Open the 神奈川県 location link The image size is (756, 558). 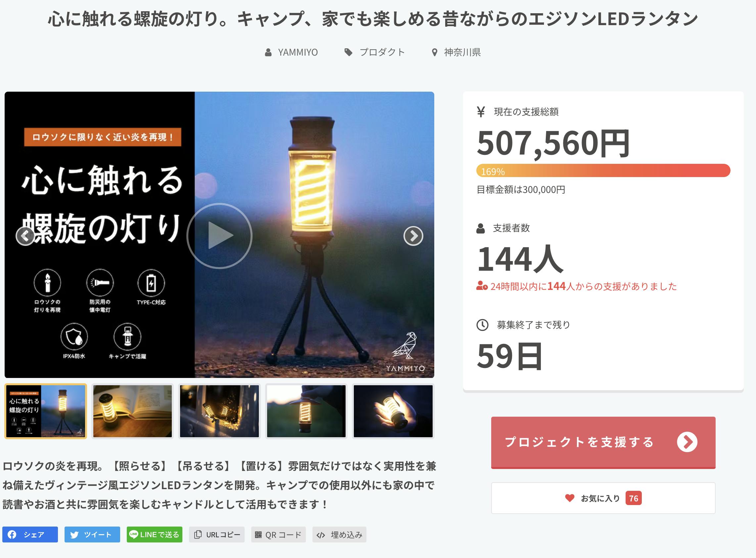point(456,52)
